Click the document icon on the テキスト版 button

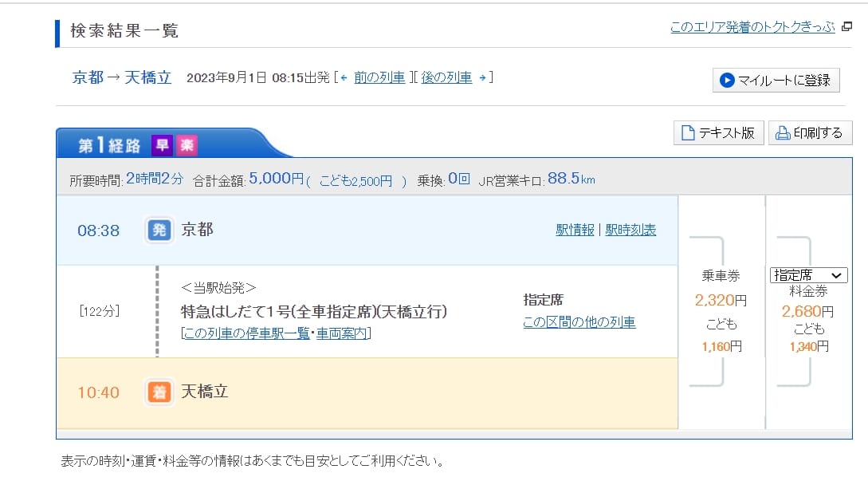point(687,132)
